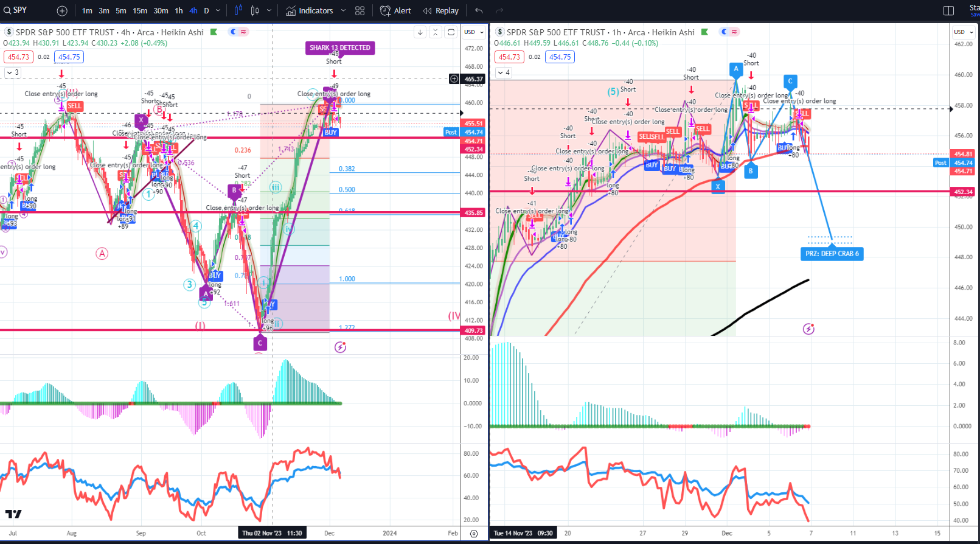Select the 1m timeframe
This screenshot has width=980, height=544.
point(88,10)
